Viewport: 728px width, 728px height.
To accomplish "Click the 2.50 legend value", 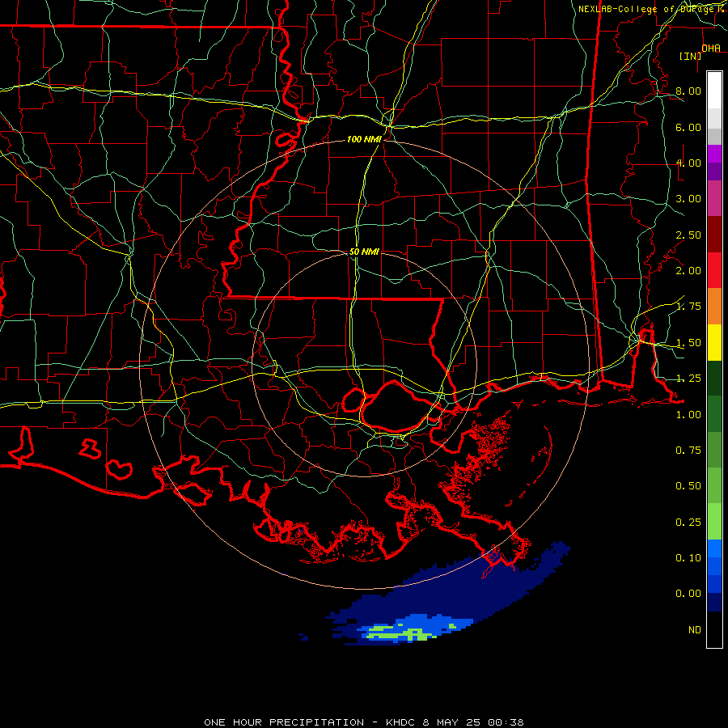I will tap(688, 235).
